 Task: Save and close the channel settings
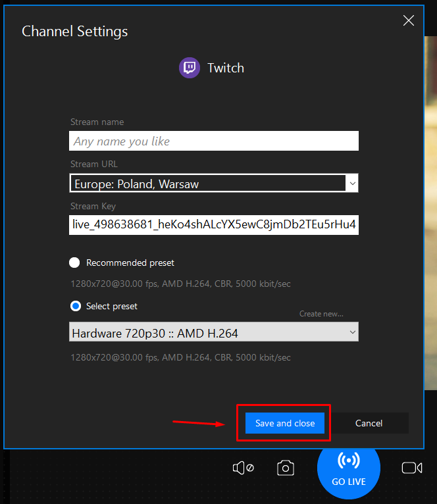click(x=285, y=423)
